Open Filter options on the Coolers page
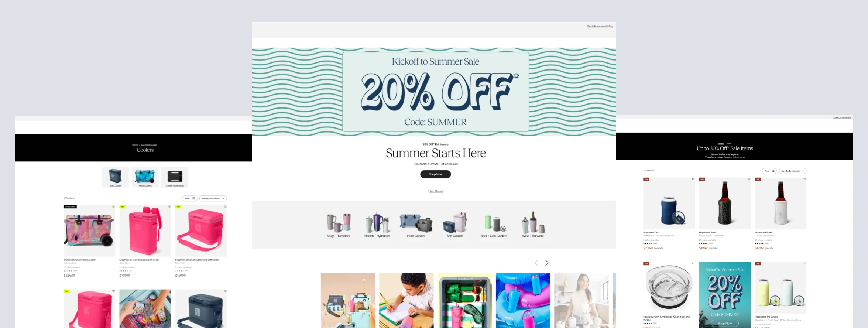 pos(190,198)
